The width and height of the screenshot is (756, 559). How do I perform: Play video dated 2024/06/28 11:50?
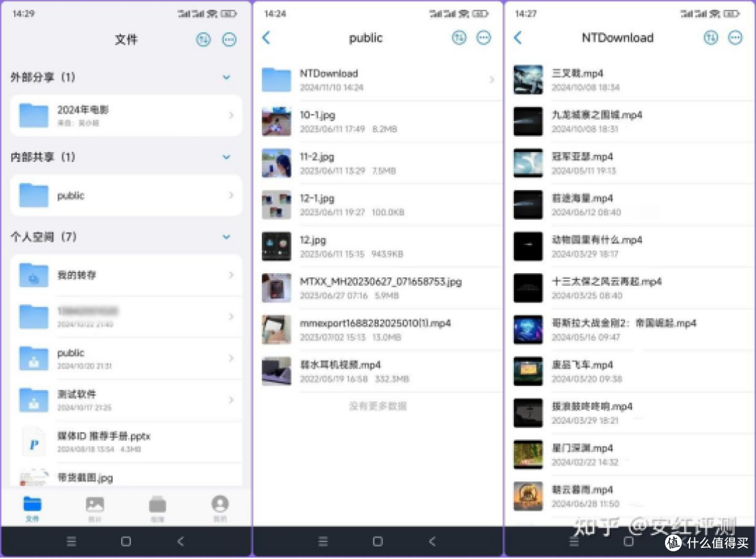pos(630,496)
